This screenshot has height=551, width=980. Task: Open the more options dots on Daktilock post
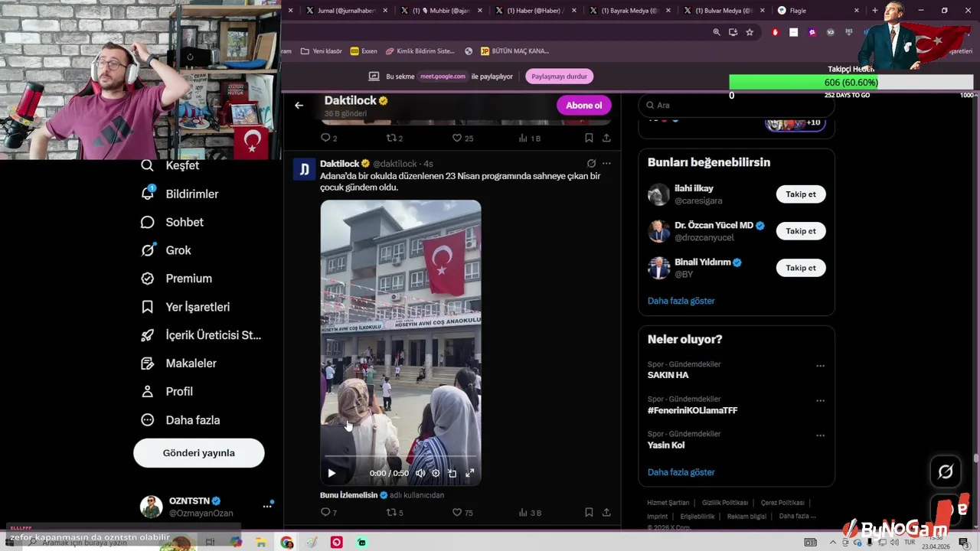point(606,163)
